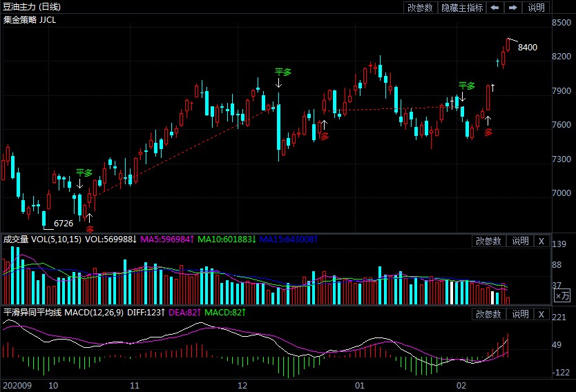The width and height of the screenshot is (576, 392).
Task: Open 说明 for the volume indicator
Action: (x=520, y=241)
